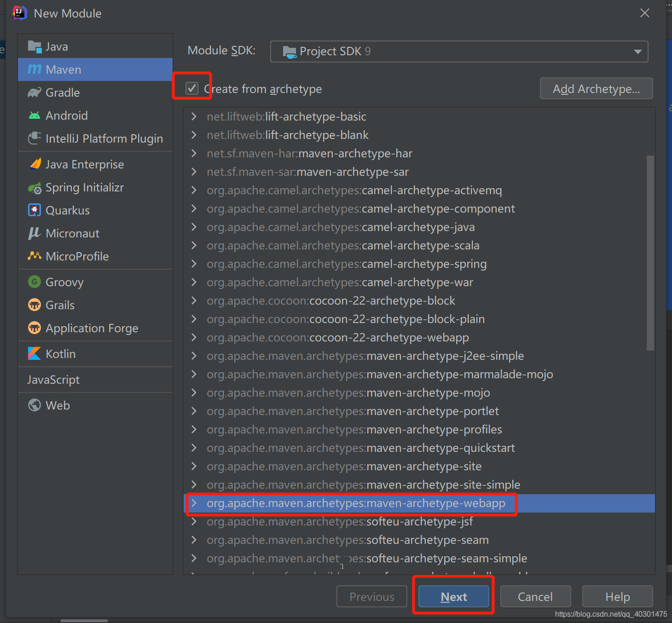This screenshot has width=672, height=623.
Task: Expand maven-archetype-webapp entry
Action: point(194,503)
